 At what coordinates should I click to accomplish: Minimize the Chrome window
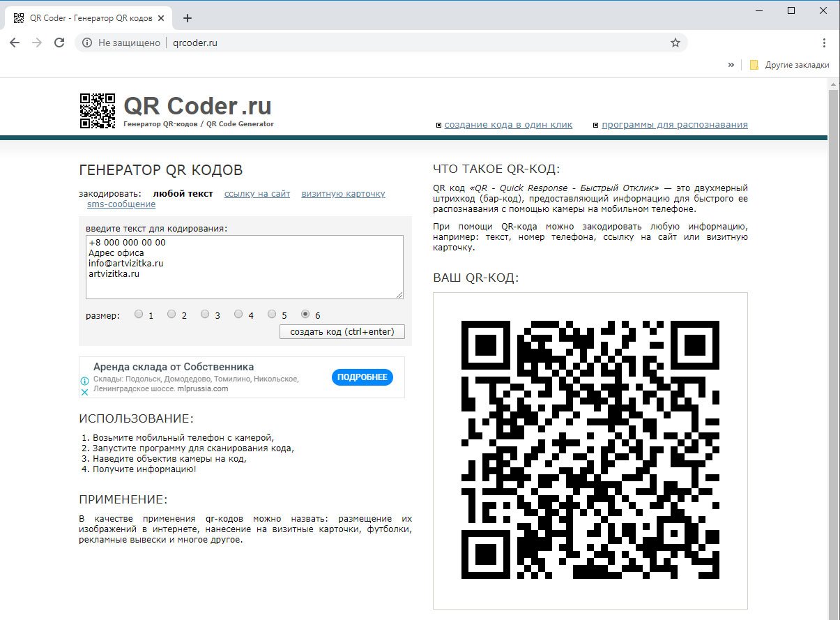[758, 10]
